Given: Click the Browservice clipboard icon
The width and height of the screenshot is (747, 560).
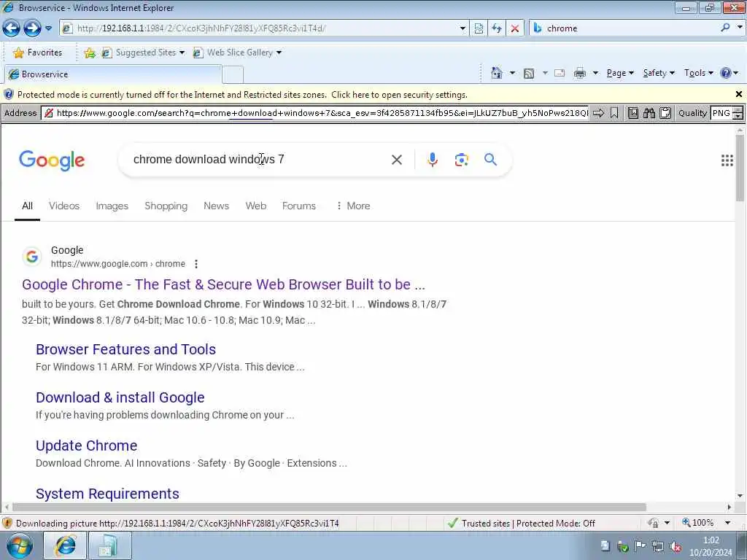Looking at the screenshot, I should click(x=665, y=113).
